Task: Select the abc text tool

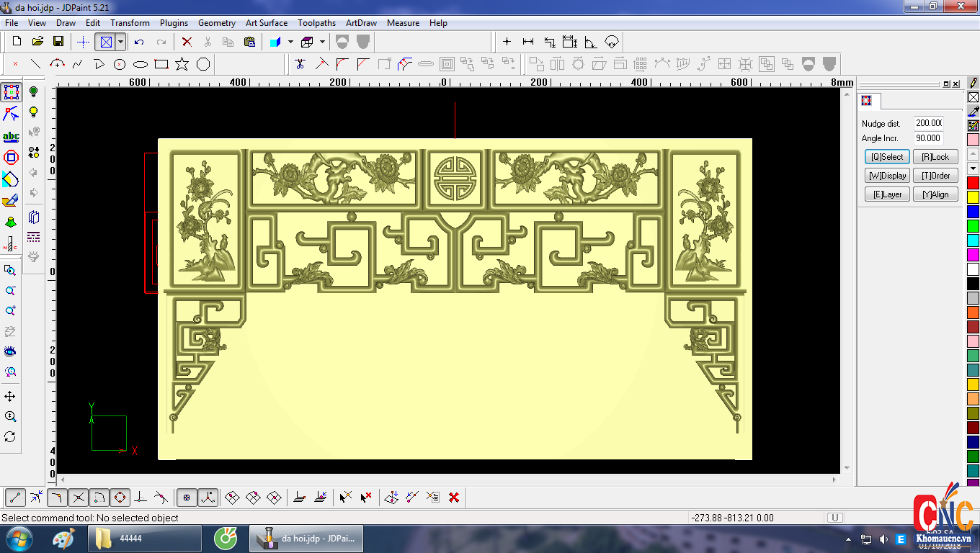Action: (x=11, y=137)
